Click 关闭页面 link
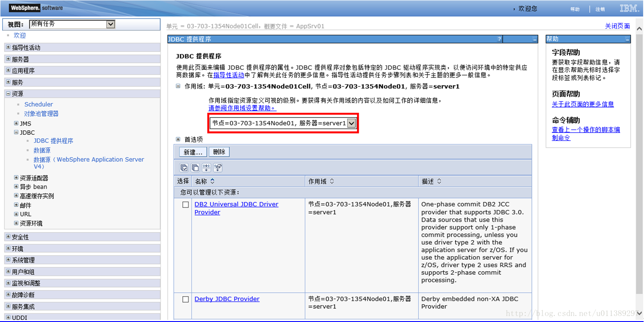The image size is (644, 322). [x=618, y=26]
